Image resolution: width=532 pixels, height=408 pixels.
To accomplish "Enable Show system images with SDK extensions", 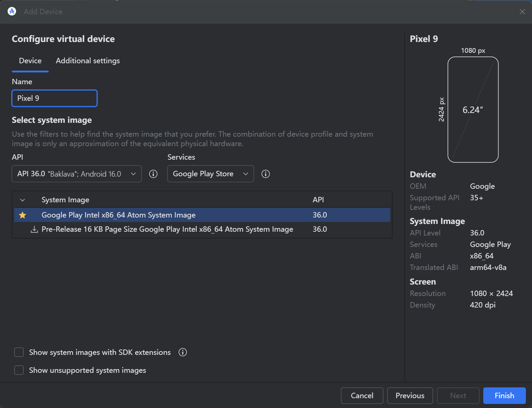I will click(x=19, y=352).
